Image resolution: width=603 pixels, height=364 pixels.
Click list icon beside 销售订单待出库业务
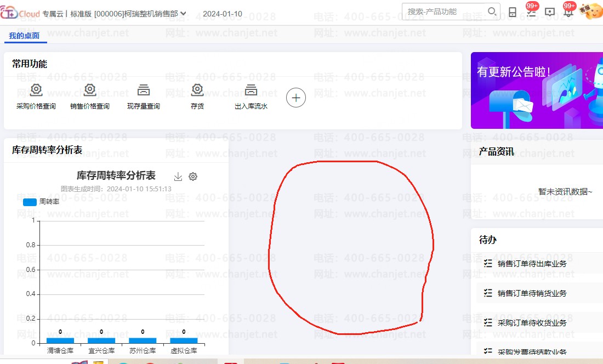click(488, 263)
